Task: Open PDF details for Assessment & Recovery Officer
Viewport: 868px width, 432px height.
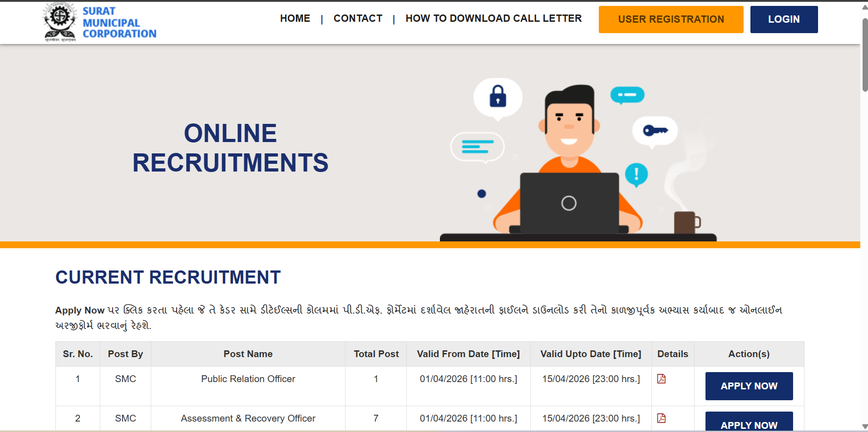Action: (661, 418)
